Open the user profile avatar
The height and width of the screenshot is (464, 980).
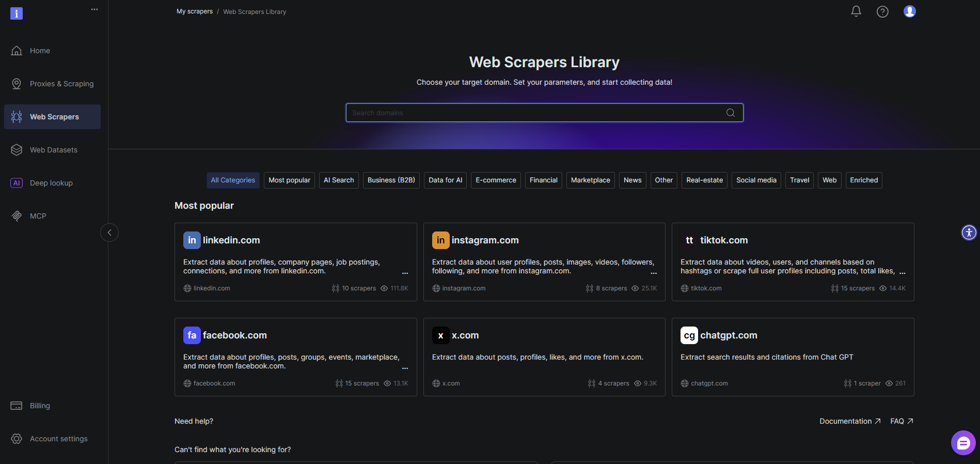909,11
